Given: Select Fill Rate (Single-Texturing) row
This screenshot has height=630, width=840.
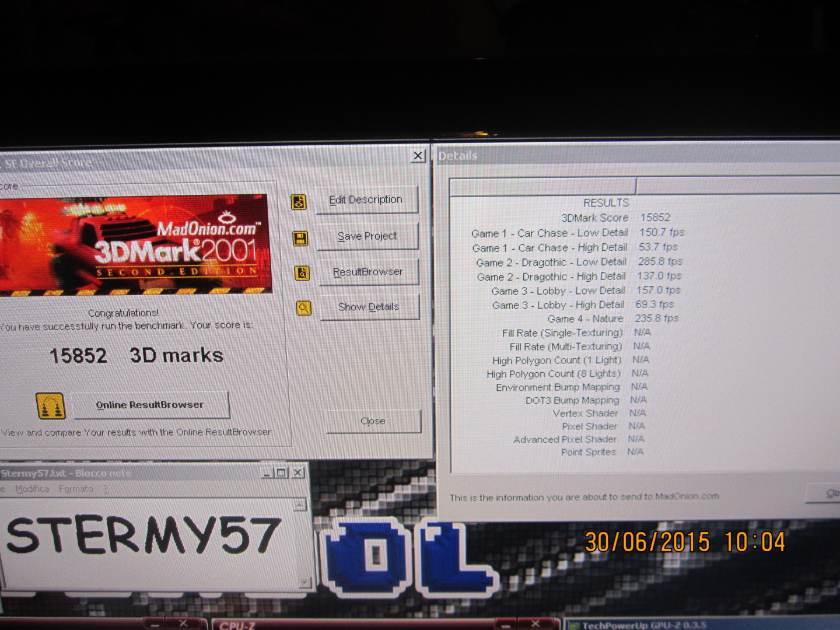Looking at the screenshot, I should point(576,332).
